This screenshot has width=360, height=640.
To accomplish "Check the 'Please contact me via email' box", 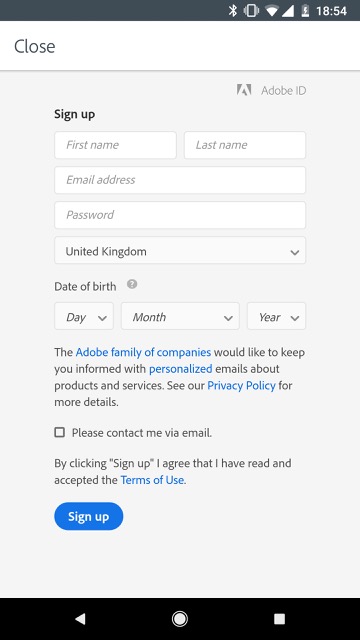I will pyautogui.click(x=60, y=432).
